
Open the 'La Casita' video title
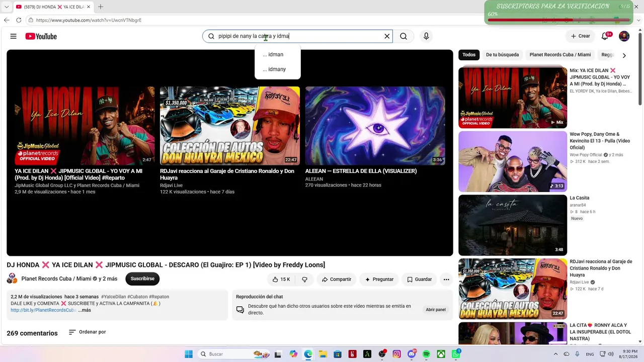click(580, 198)
